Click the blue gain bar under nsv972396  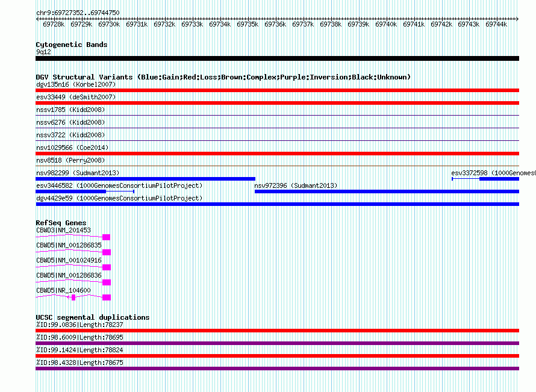(387, 191)
